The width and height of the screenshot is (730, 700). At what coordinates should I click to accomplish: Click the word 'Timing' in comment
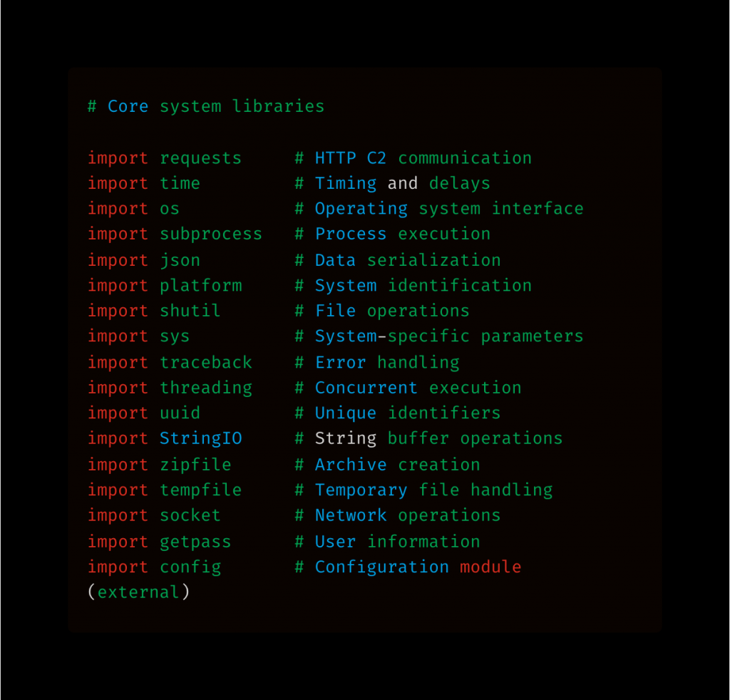point(346,184)
